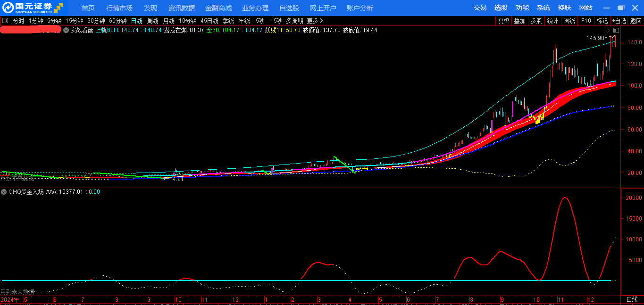
Task: Select the 日线 daily period tab
Action: click(137, 21)
